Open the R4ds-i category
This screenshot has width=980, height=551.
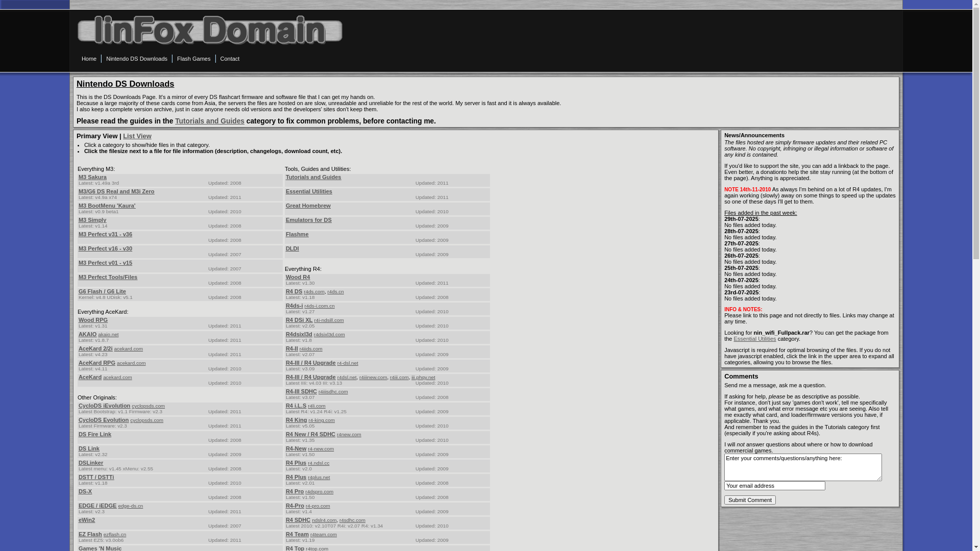pyautogui.click(x=294, y=306)
